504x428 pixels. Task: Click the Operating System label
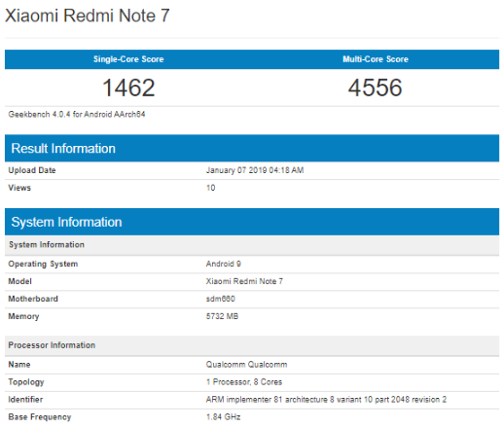pyautogui.click(x=43, y=264)
